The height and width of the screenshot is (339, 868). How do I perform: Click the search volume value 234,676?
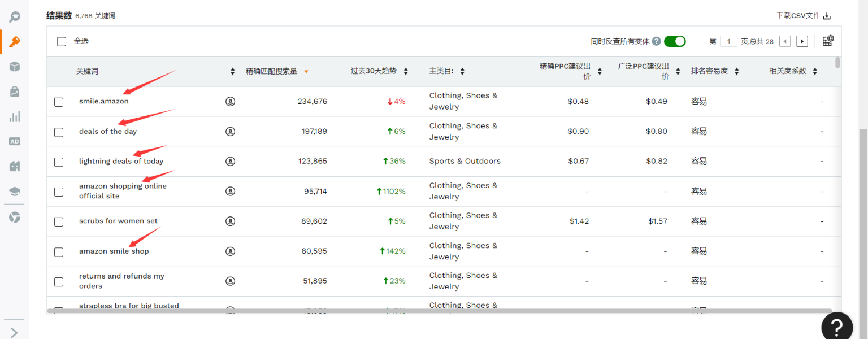pyautogui.click(x=313, y=101)
